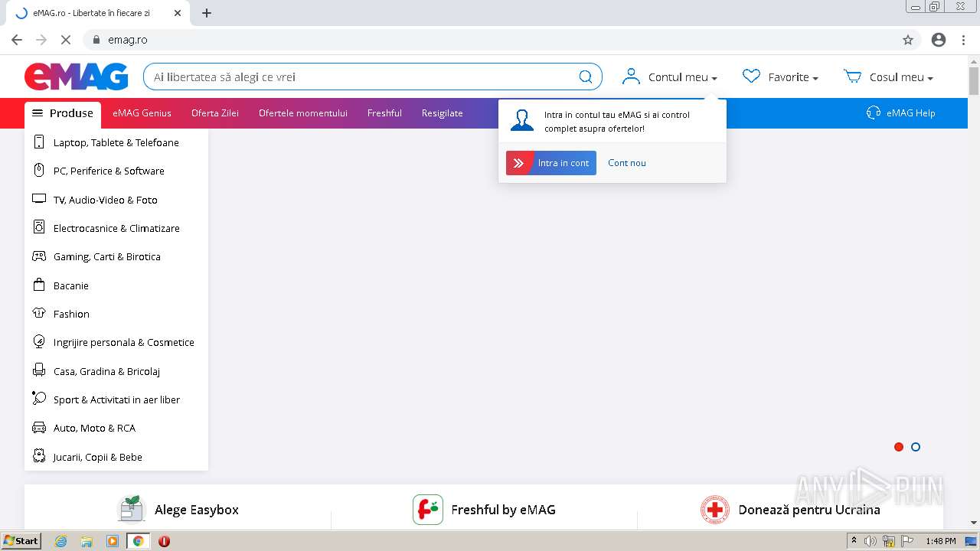Click the Laptop, Tablete & Telefoane icon
Viewport: 980px width, 551px height.
tap(39, 142)
